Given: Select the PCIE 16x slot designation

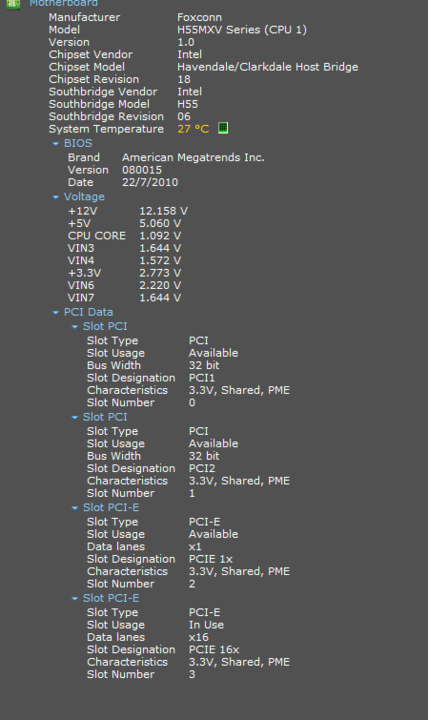Looking at the screenshot, I should 214,650.
